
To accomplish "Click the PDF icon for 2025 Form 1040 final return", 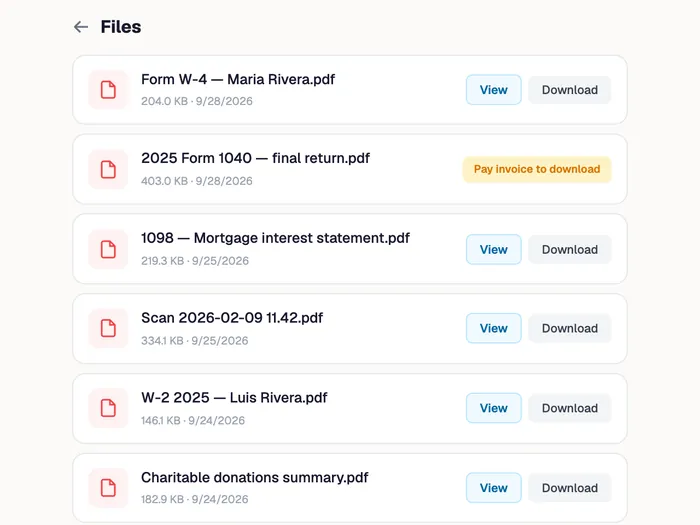I will pos(108,170).
